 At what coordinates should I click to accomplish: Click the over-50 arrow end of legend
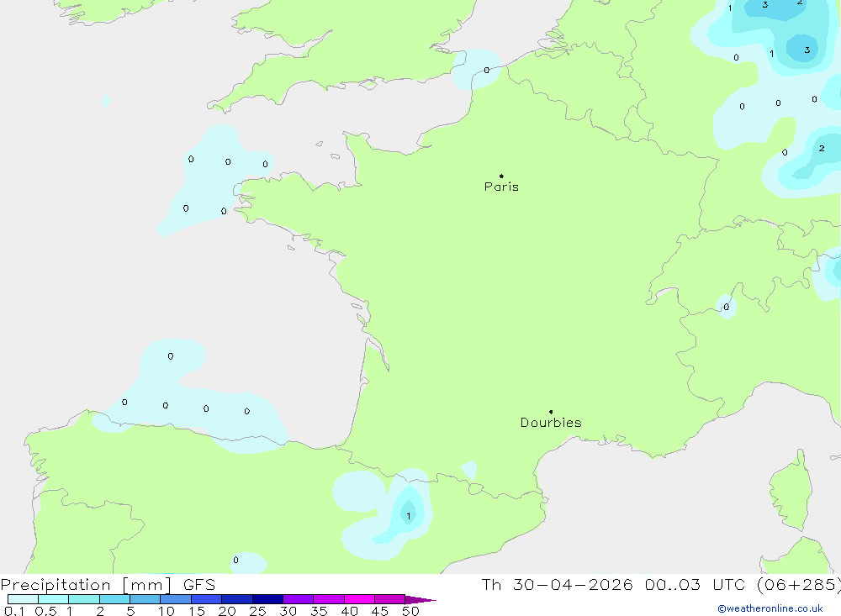tap(420, 600)
